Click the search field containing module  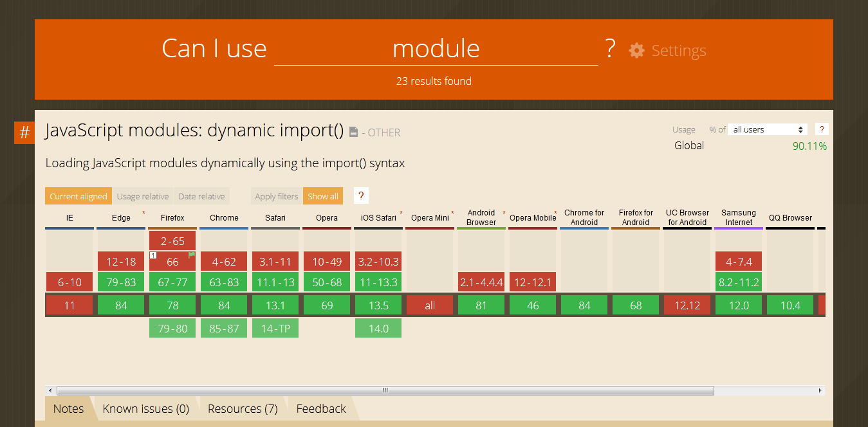pos(436,49)
